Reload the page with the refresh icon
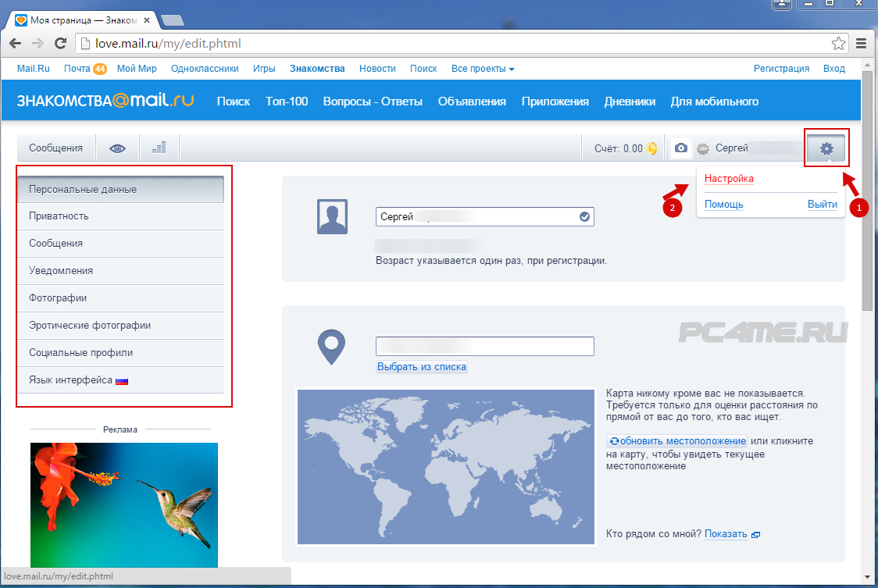The height and width of the screenshot is (588, 878). point(60,43)
